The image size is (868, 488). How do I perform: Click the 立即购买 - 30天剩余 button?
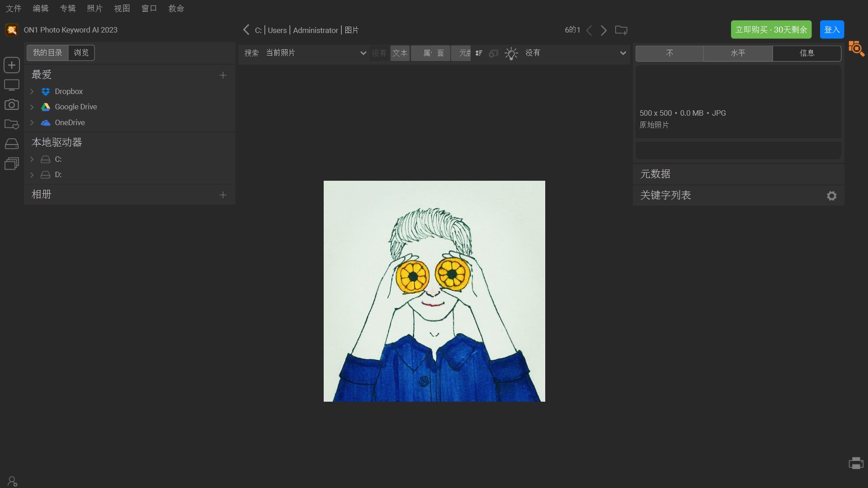771,30
